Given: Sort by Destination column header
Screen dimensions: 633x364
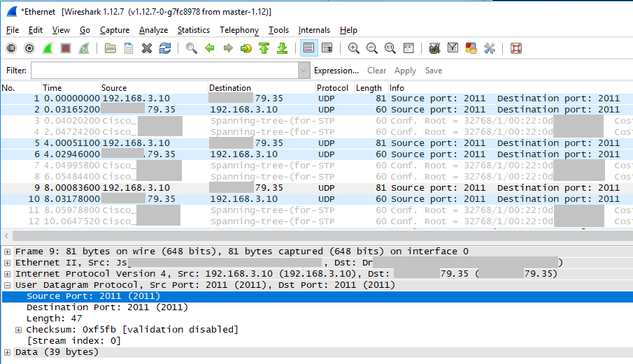Looking at the screenshot, I should click(x=262, y=88).
